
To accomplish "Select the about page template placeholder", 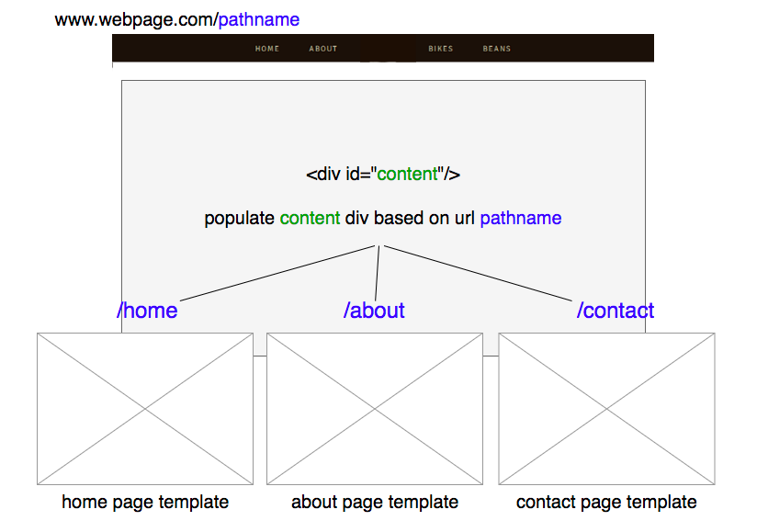I will 375,409.
